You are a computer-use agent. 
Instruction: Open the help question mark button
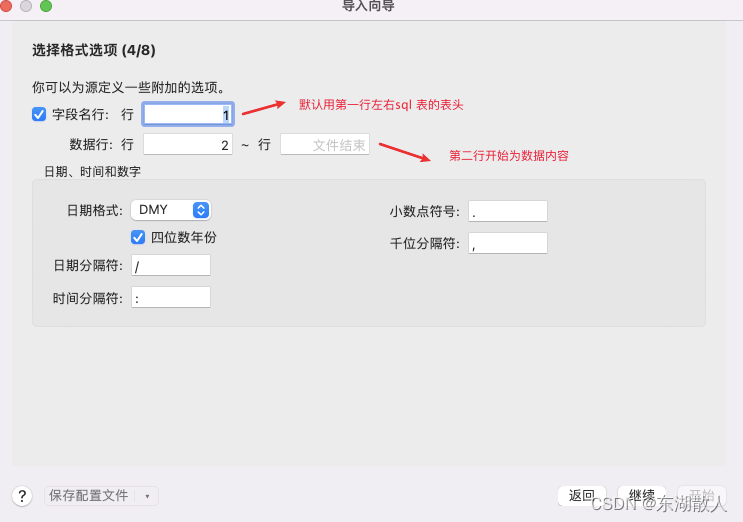(x=22, y=496)
